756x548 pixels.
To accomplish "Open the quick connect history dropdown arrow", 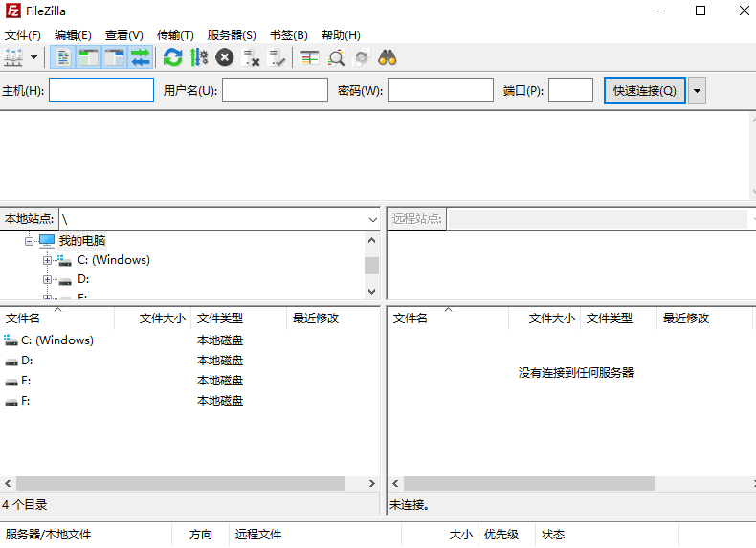I will coord(697,91).
